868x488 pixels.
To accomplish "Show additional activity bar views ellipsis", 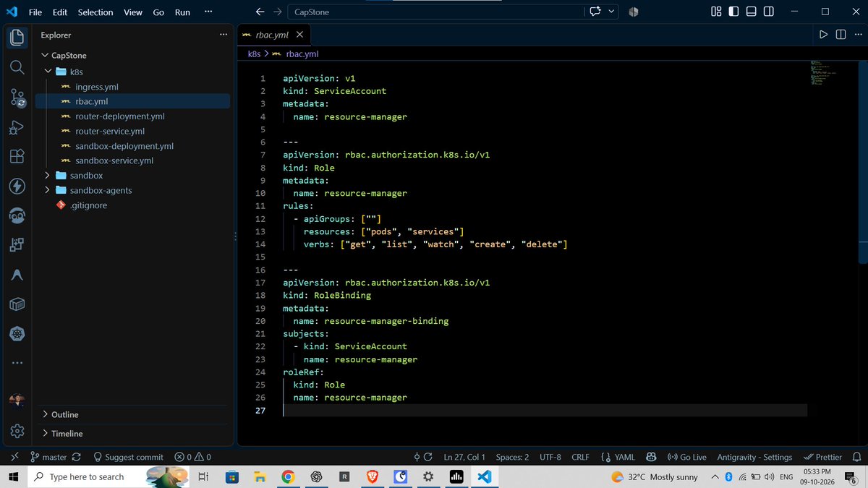I will click(x=17, y=363).
